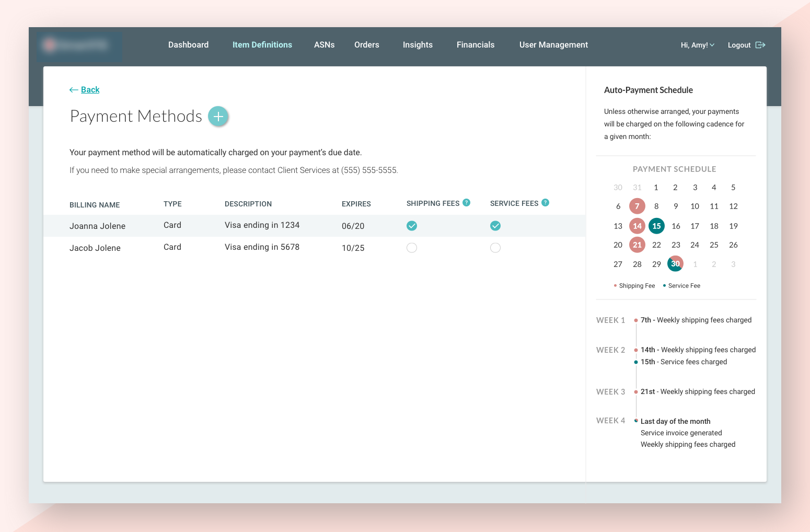Screen dimensions: 810x532
Task: Click the Back link
Action: (x=90, y=90)
